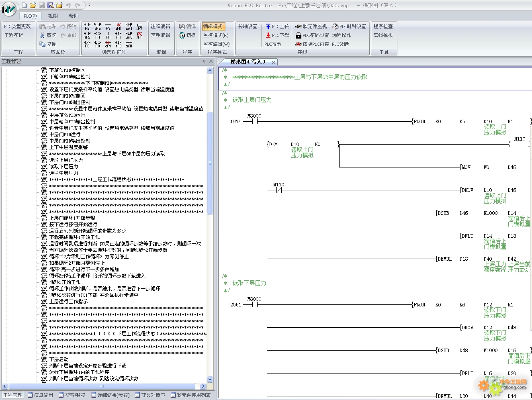532x400 pixels.
Task: Open a project with the folder icon
Action: tap(33, 5)
